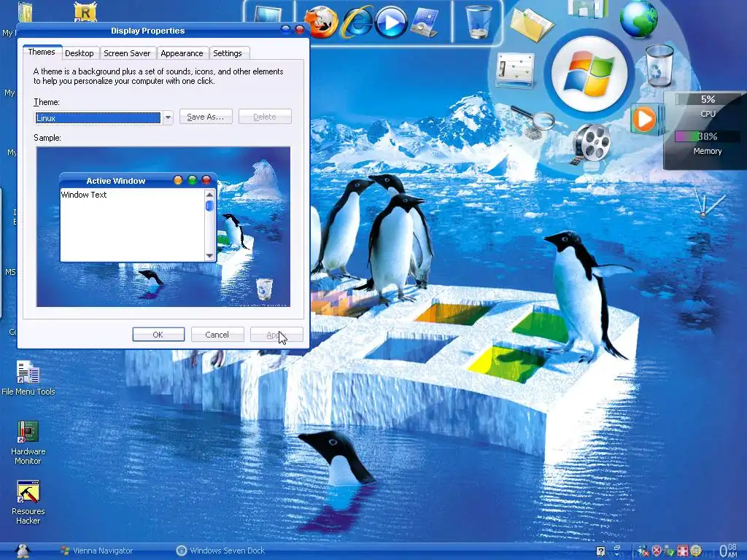
Task: Click the taskbar clock showing 08 AM
Action: point(728,551)
